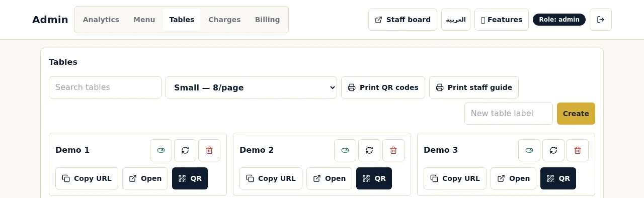Image resolution: width=644 pixels, height=198 pixels.
Task: Click the Create button
Action: 576,114
